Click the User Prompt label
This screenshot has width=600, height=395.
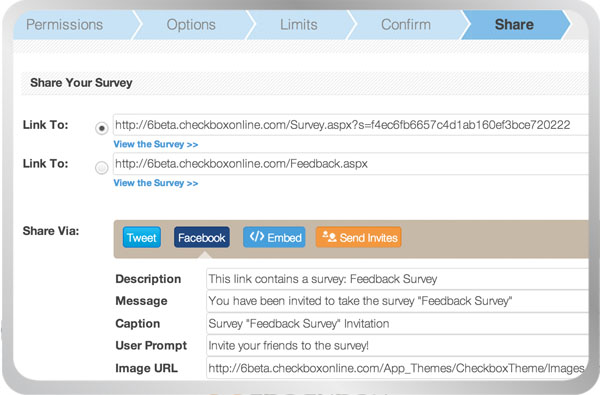pyautogui.click(x=151, y=346)
